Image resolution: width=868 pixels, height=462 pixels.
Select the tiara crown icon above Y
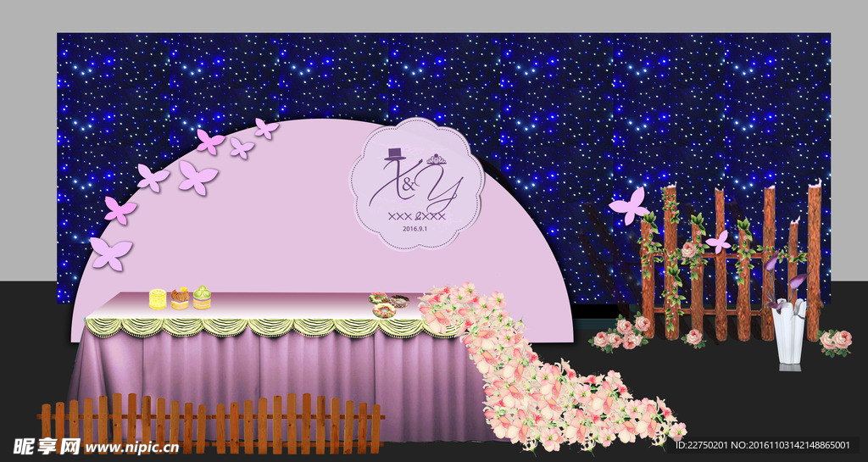[437, 159]
